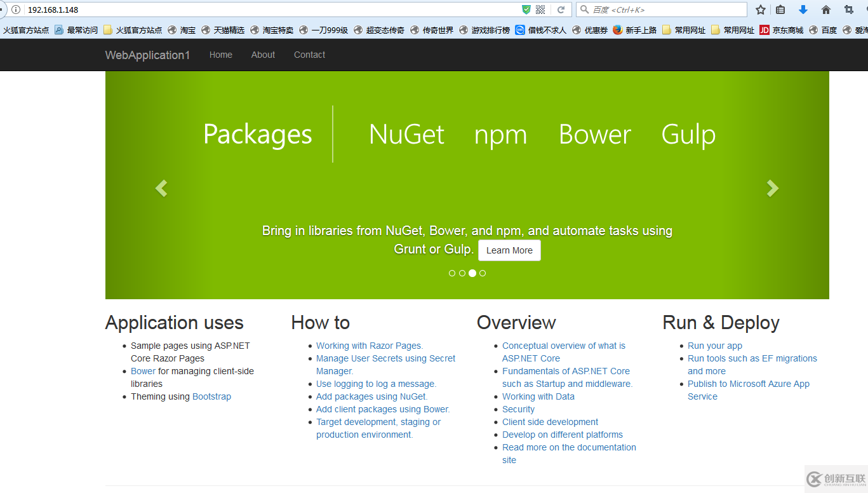This screenshot has width=868, height=493.
Task: Select the first carousel indicator dot
Action: coord(451,273)
